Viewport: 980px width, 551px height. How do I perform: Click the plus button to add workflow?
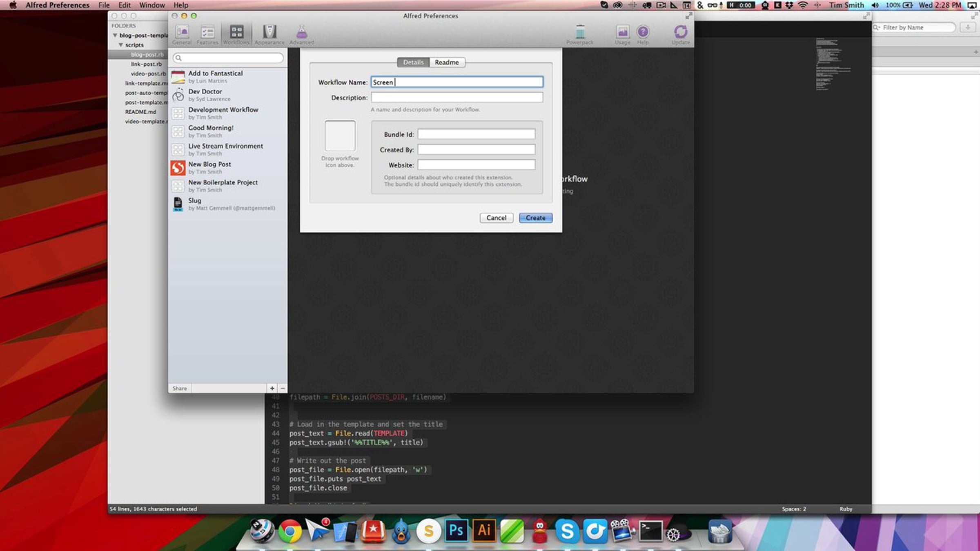272,388
